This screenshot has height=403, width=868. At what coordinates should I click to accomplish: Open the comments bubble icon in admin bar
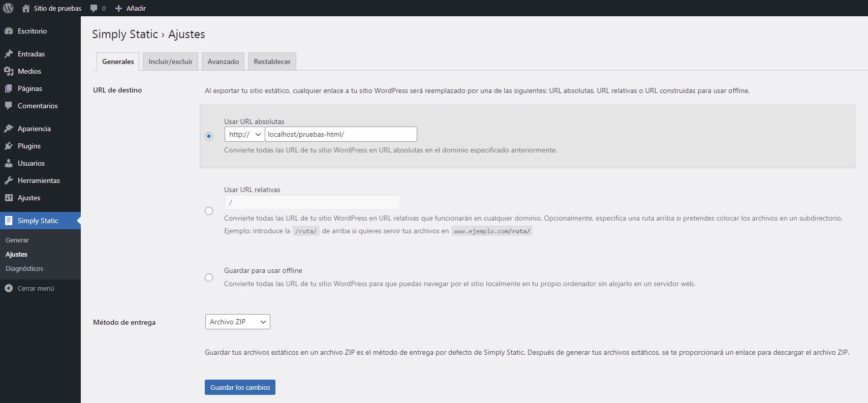94,8
